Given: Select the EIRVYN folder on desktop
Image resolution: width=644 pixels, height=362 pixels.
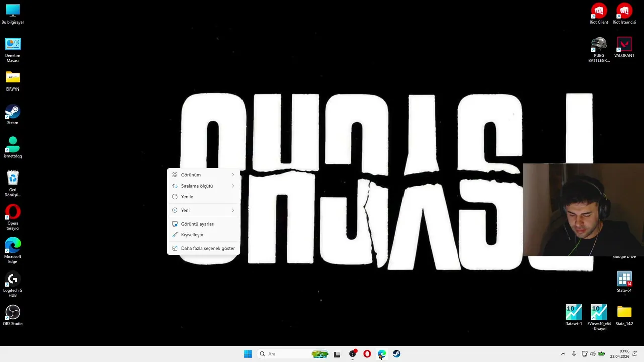Looking at the screenshot, I should 13,81.
